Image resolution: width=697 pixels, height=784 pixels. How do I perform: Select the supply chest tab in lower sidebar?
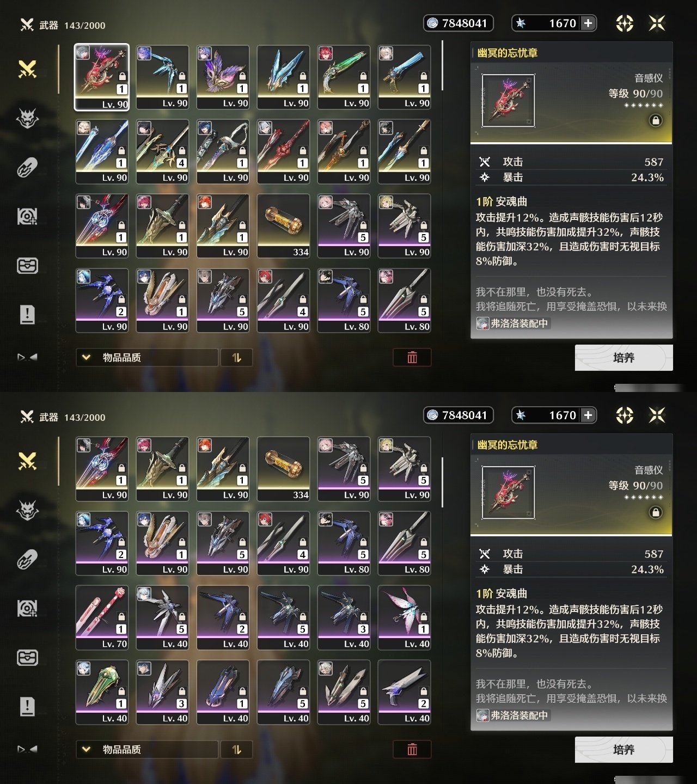click(x=27, y=658)
